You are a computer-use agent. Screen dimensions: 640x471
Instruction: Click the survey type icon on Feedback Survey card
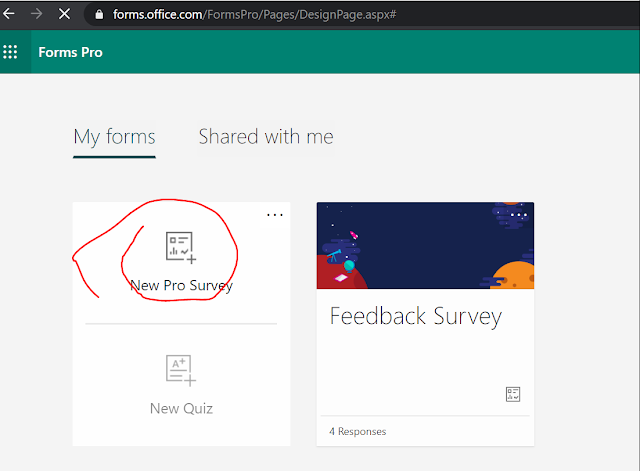click(513, 394)
